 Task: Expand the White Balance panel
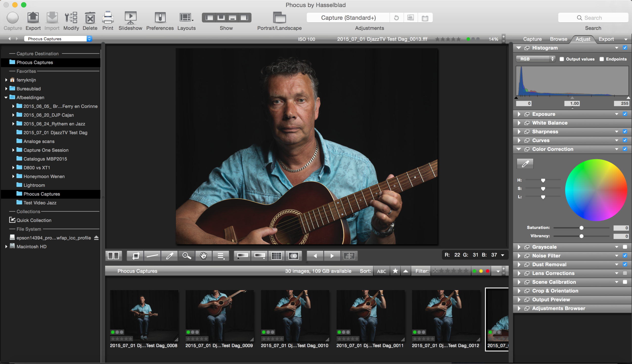point(519,123)
